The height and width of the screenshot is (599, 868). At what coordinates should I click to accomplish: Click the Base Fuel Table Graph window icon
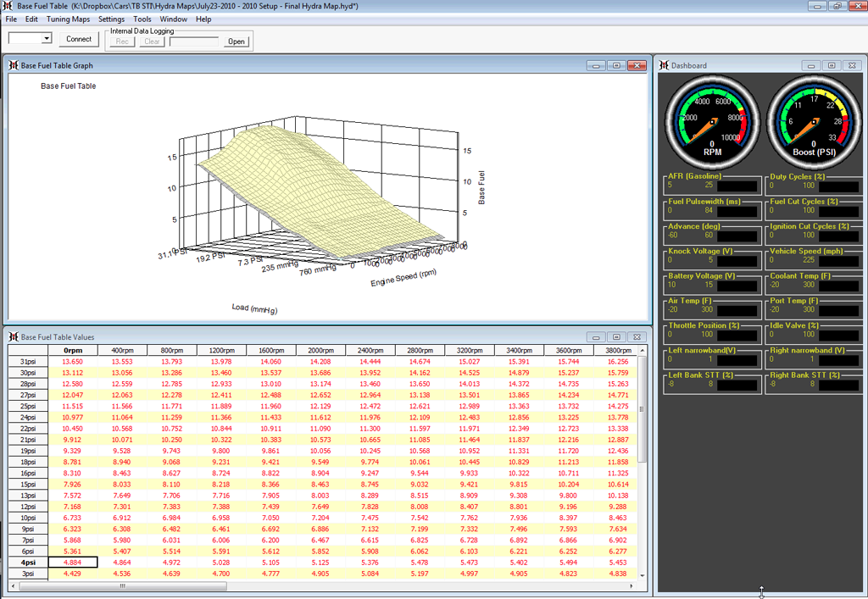13,65
